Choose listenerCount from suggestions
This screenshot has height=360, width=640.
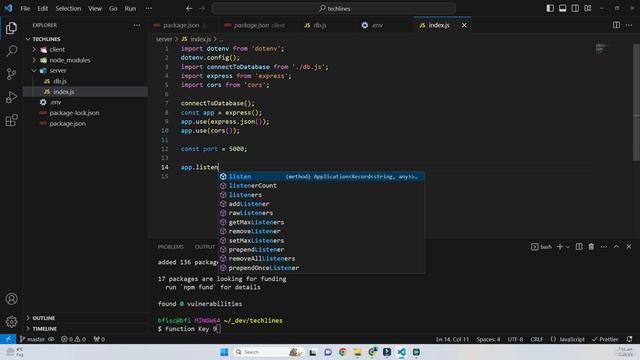[322, 186]
